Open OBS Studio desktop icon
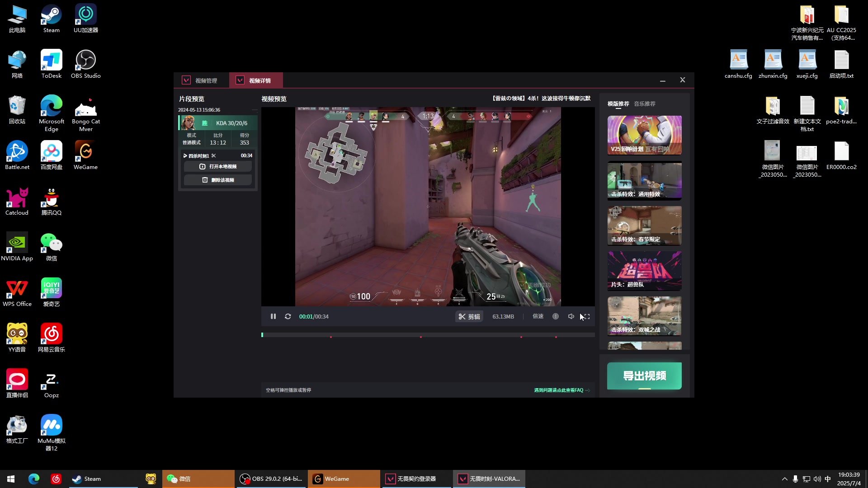868x488 pixels. pyautogui.click(x=86, y=65)
